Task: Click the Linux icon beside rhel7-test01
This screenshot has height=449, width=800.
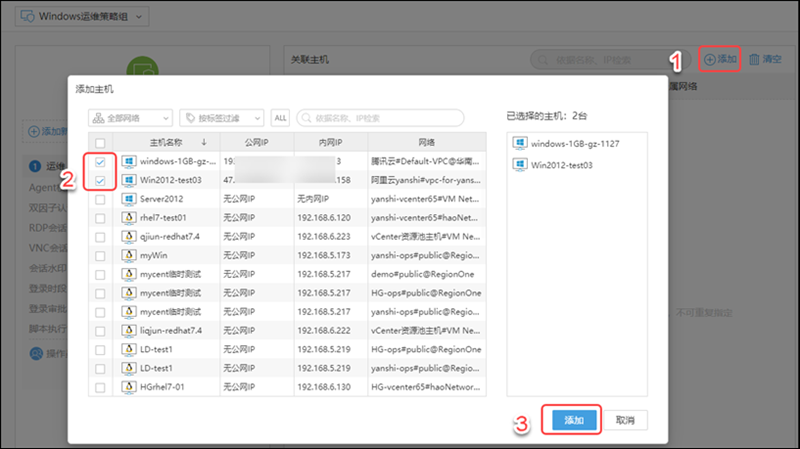Action: coord(129,218)
